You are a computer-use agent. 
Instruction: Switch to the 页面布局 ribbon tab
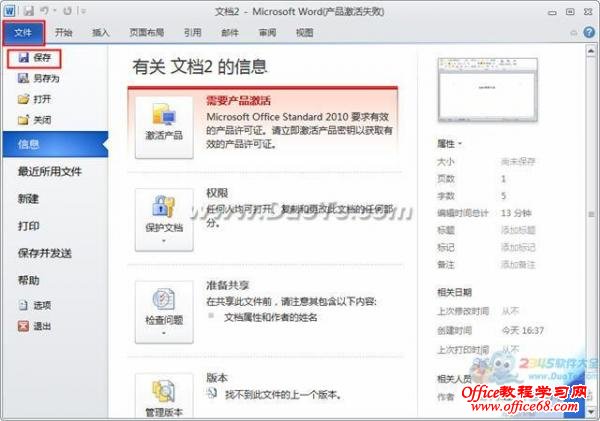(x=147, y=33)
